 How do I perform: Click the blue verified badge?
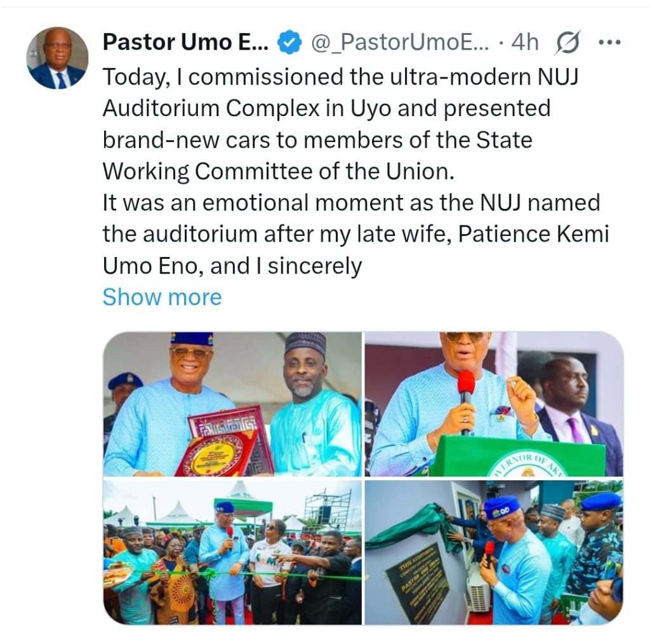point(289,43)
